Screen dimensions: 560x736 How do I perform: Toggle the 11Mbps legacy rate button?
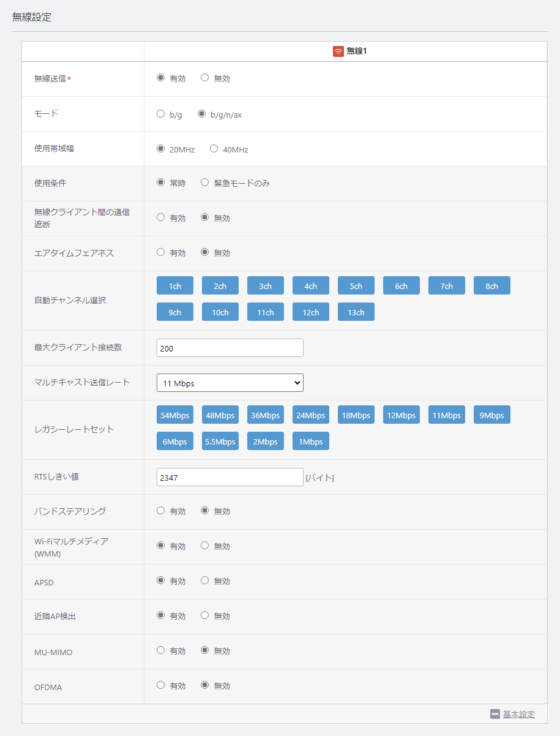pyautogui.click(x=447, y=415)
